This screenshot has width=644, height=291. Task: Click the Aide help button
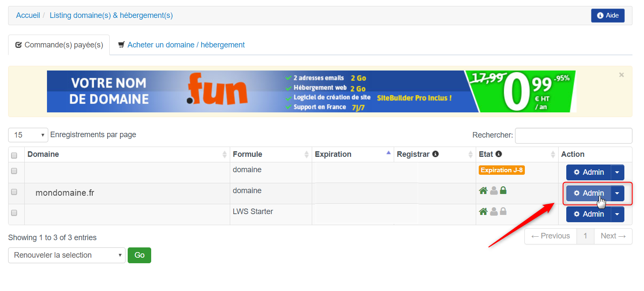pyautogui.click(x=608, y=15)
